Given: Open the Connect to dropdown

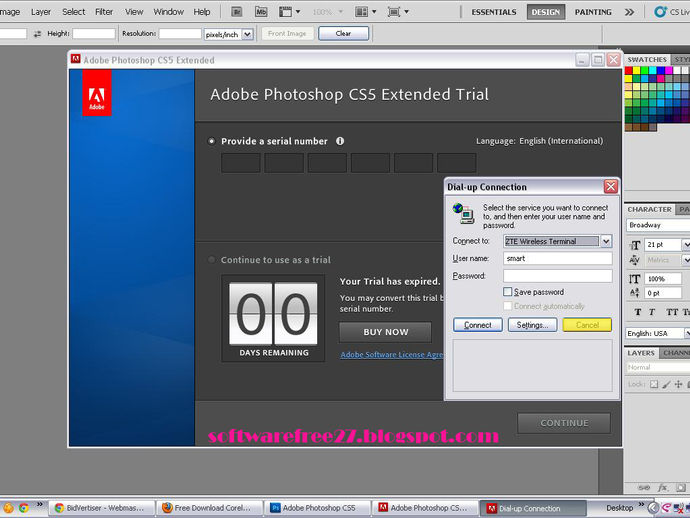Looking at the screenshot, I should 606,241.
